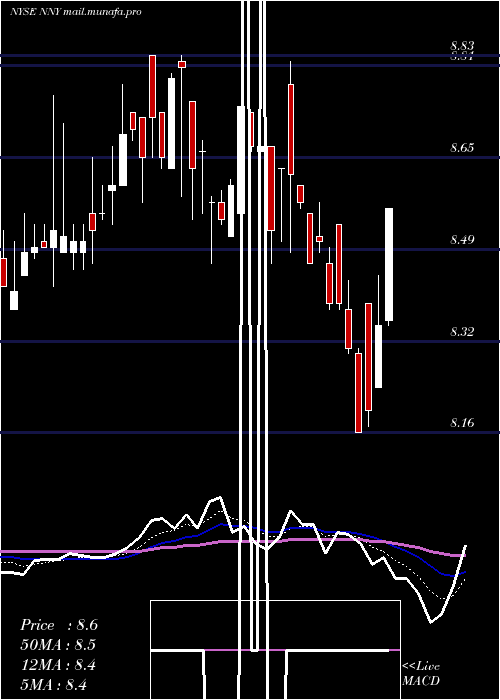Click the Price : 8.6 readout
Viewport: 500px width, 700px height.
pyautogui.click(x=59, y=625)
